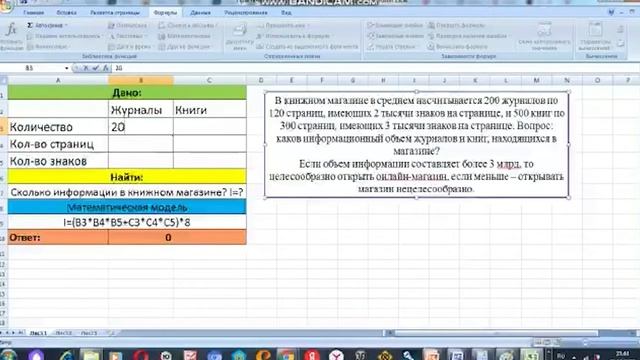Screen dimensions: 640x360
Task: Click the zoom slider in the status bar
Action: click(x=586, y=342)
